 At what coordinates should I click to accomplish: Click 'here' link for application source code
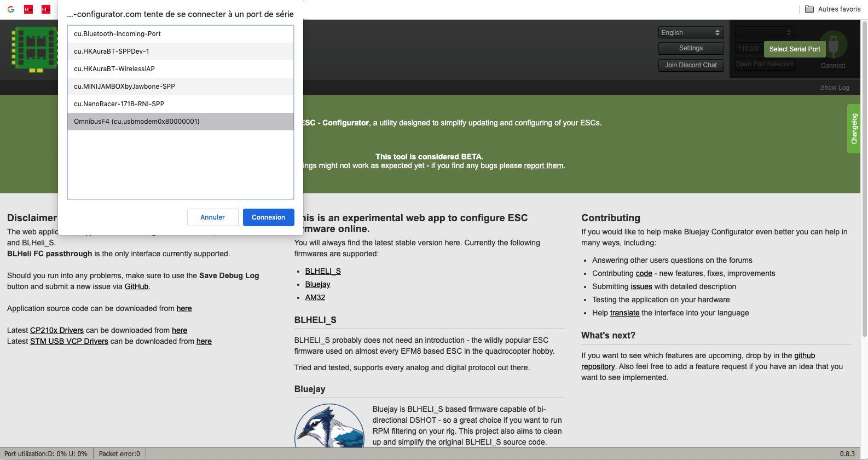coord(184,308)
